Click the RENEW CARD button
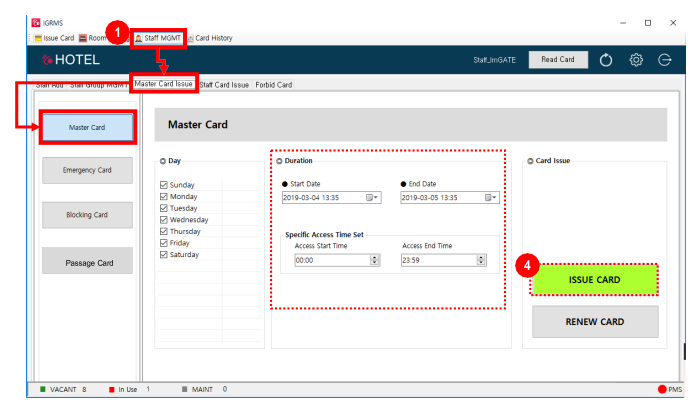 [x=595, y=322]
